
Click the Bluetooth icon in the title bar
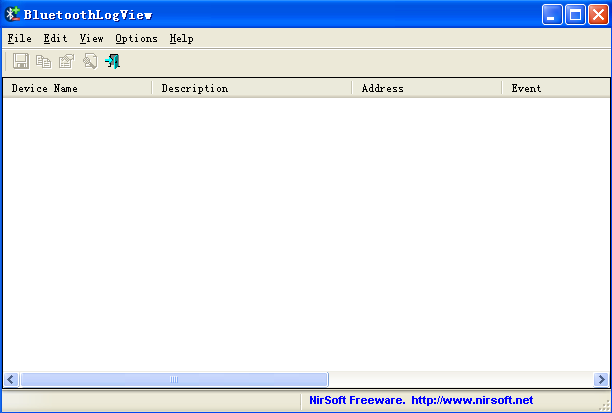click(x=13, y=14)
